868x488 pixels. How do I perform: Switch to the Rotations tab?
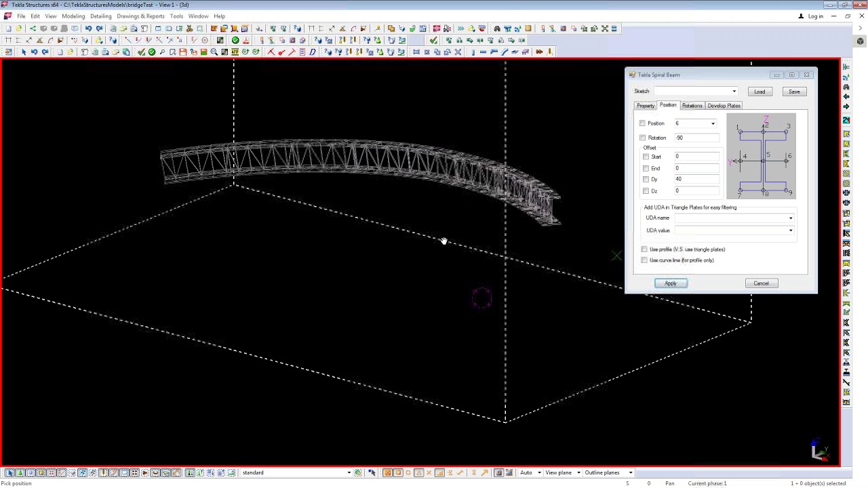[x=692, y=106]
